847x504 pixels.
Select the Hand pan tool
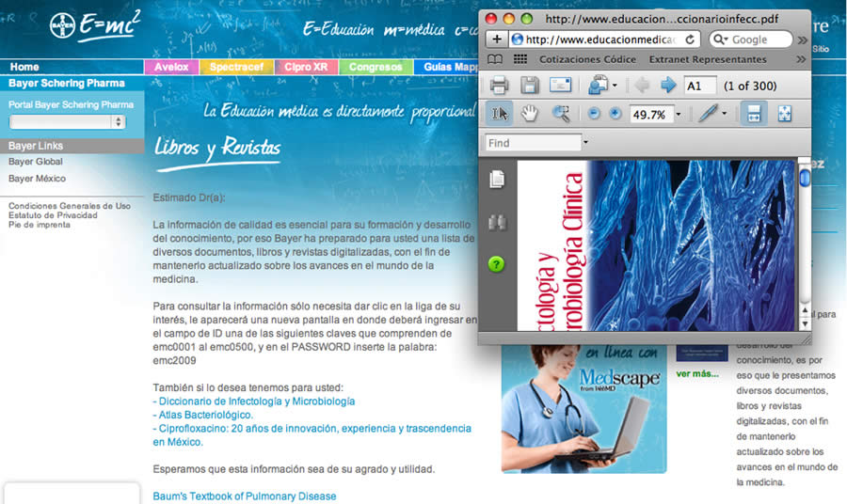point(529,114)
